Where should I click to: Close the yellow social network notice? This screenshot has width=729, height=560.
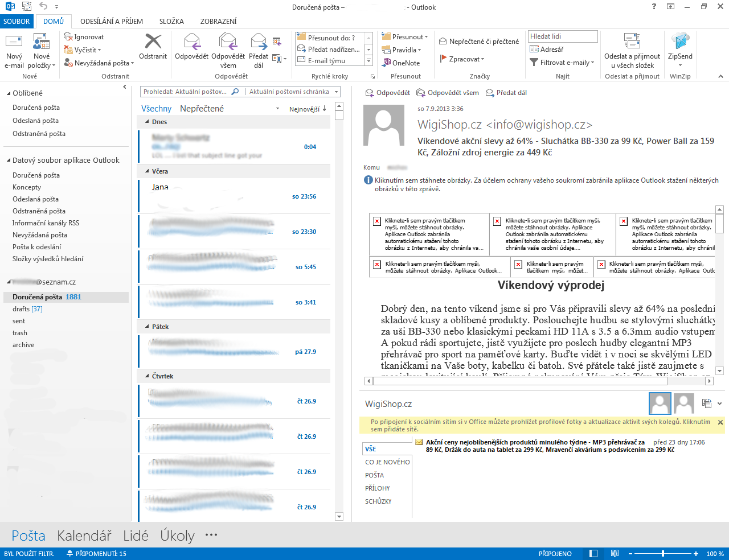(x=720, y=422)
